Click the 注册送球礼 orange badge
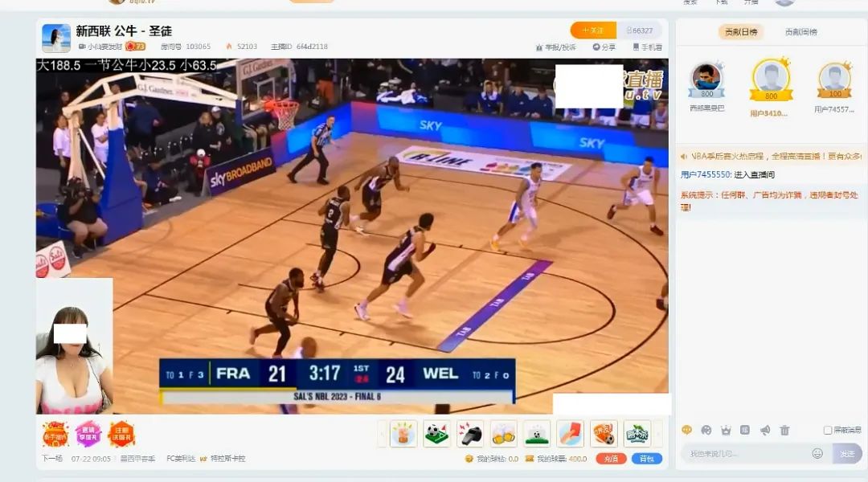The image size is (868, 482). pyautogui.click(x=121, y=434)
